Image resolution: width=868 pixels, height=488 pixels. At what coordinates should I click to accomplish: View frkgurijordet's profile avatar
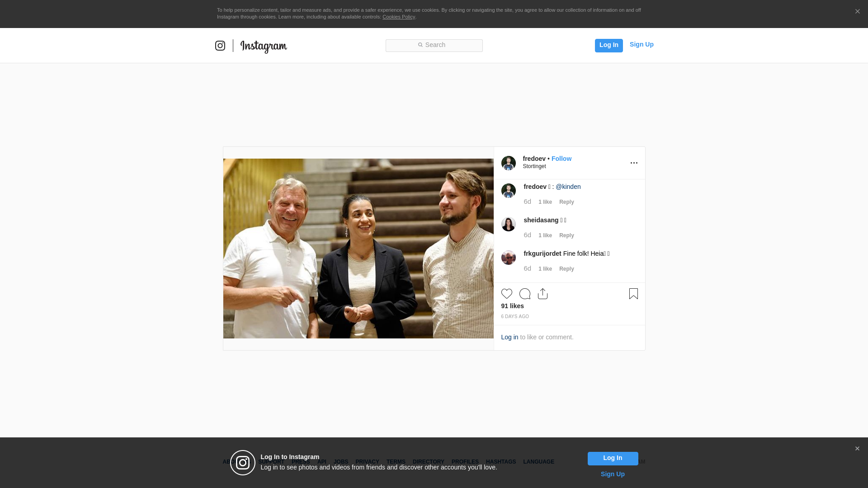pos(508,258)
